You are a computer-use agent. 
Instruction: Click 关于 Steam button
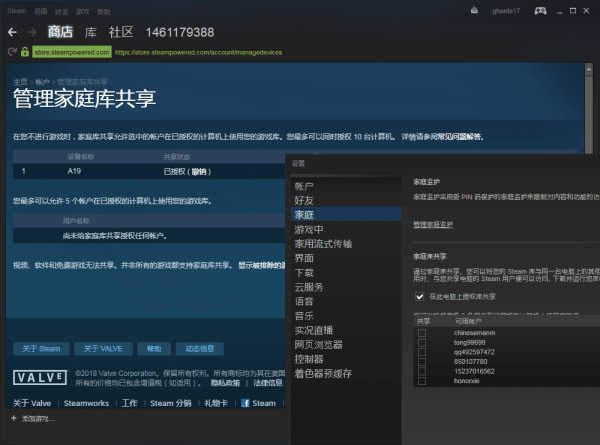(x=41, y=349)
